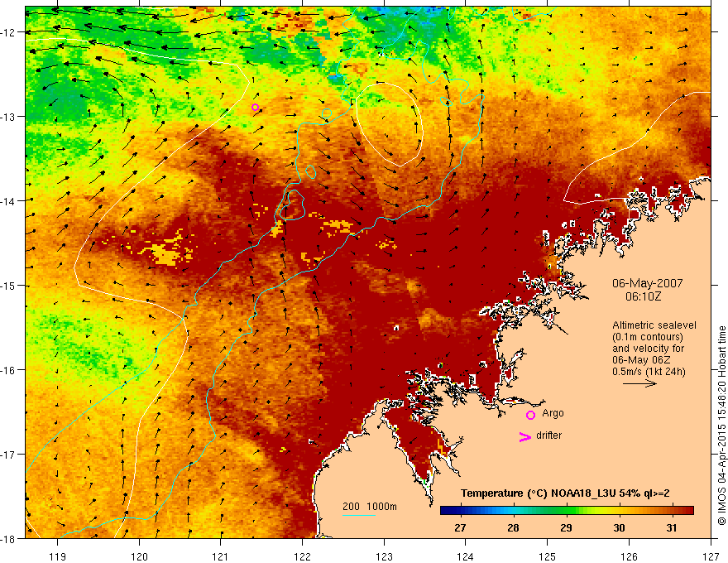The height and width of the screenshot is (563, 728).
Task: Click latitude axis label -18
Action: pyautogui.click(x=9, y=538)
